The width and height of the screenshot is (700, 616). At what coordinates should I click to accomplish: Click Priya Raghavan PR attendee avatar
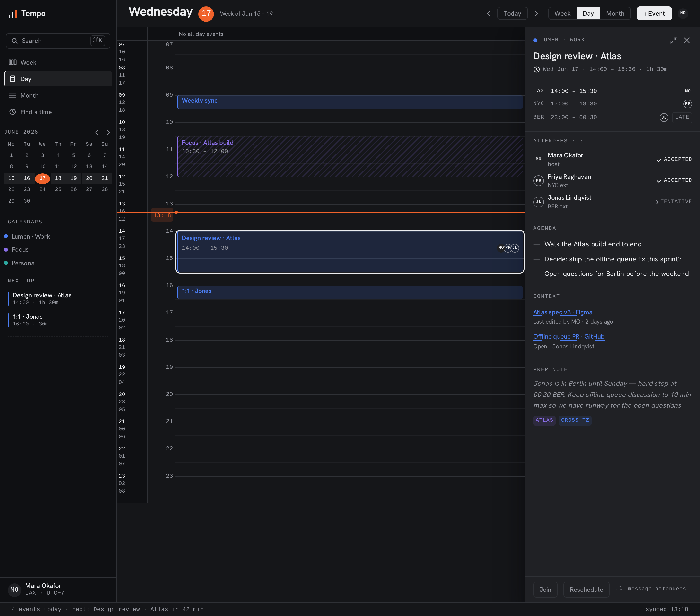[x=538, y=180]
